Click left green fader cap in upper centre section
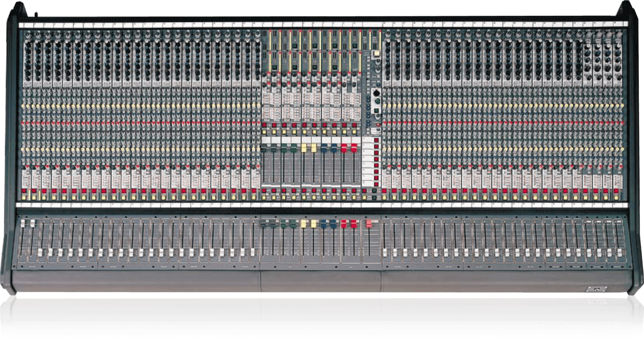 (x=284, y=148)
